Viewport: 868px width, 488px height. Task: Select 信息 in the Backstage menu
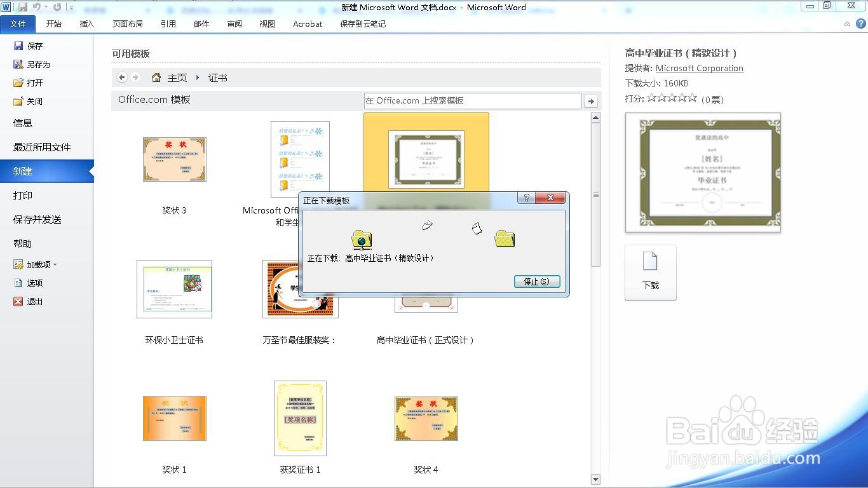click(47, 123)
